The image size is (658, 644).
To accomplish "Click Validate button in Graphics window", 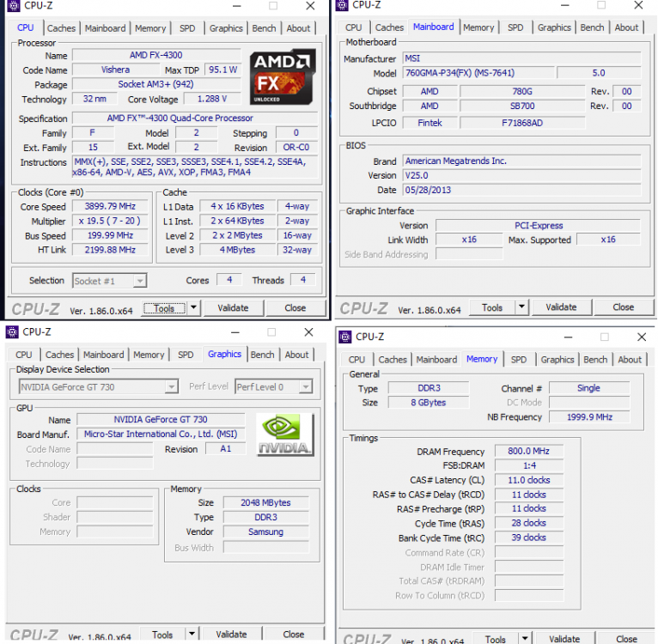I will [231, 634].
